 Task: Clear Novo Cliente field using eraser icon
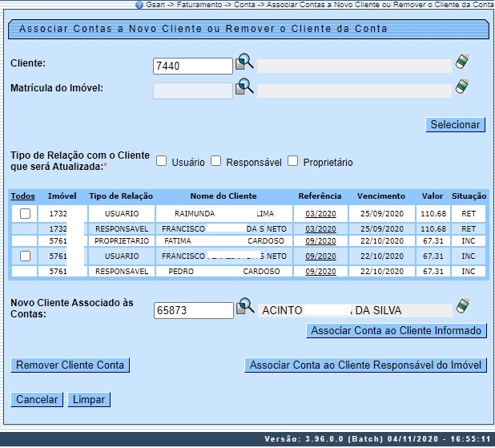(461, 307)
